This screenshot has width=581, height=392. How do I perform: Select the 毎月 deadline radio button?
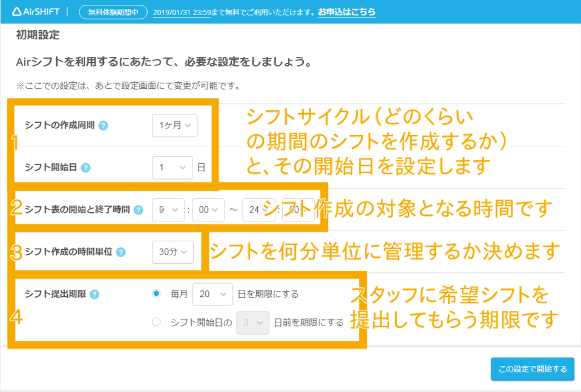(x=157, y=293)
